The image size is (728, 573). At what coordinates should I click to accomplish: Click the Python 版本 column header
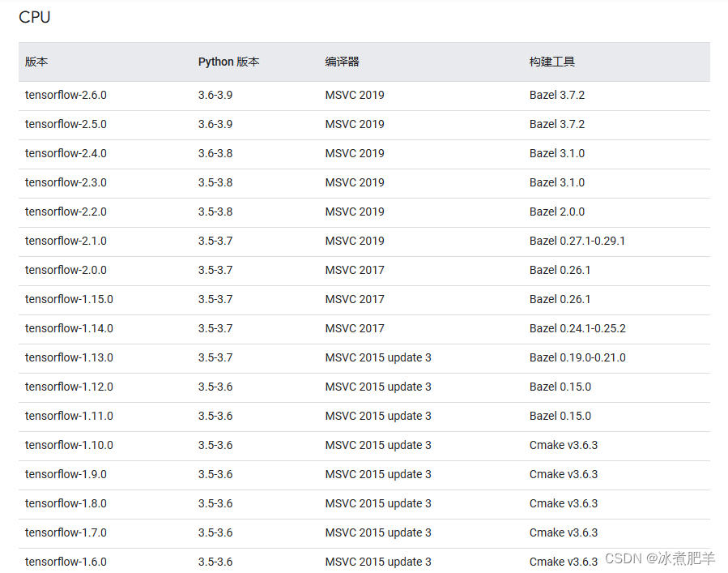click(229, 62)
